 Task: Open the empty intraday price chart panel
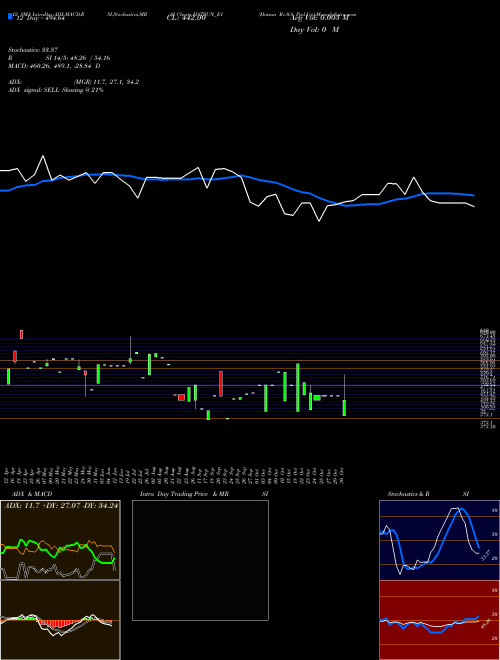coord(200,560)
